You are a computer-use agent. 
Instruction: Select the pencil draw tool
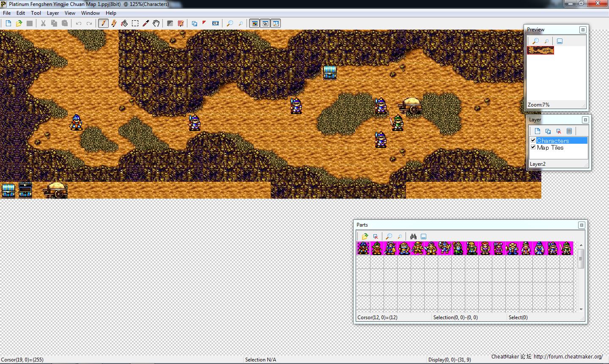tap(103, 24)
